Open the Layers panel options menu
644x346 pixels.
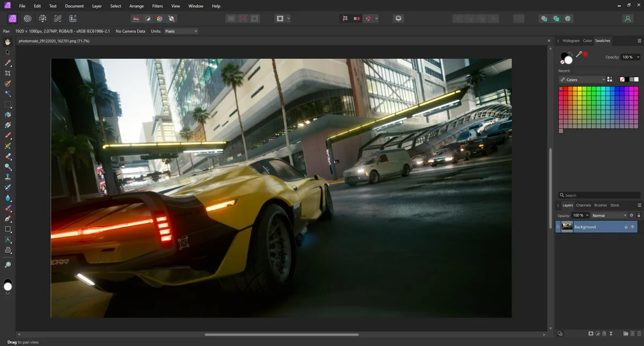click(x=639, y=205)
